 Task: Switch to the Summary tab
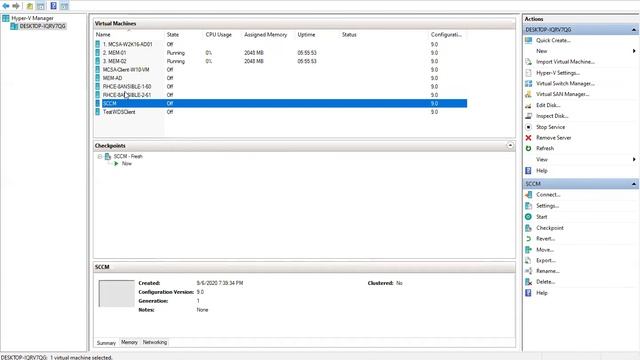coord(106,343)
